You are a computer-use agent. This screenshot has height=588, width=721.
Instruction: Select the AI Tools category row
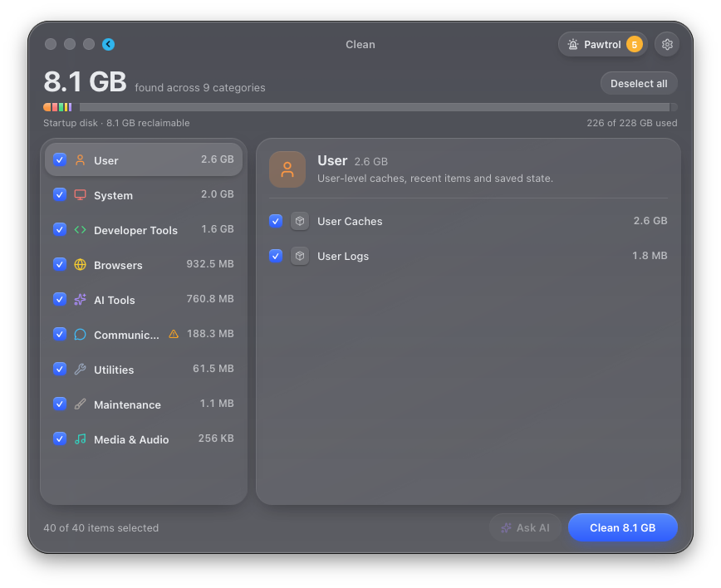coord(144,299)
